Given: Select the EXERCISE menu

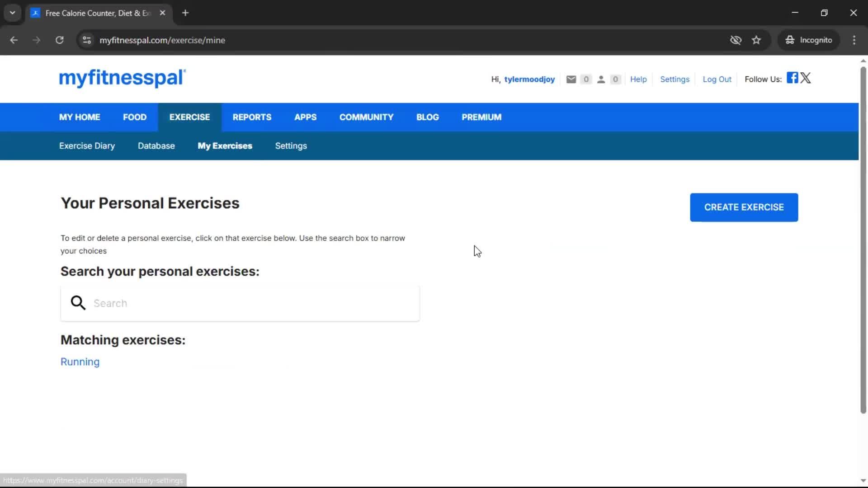Looking at the screenshot, I should click(189, 117).
